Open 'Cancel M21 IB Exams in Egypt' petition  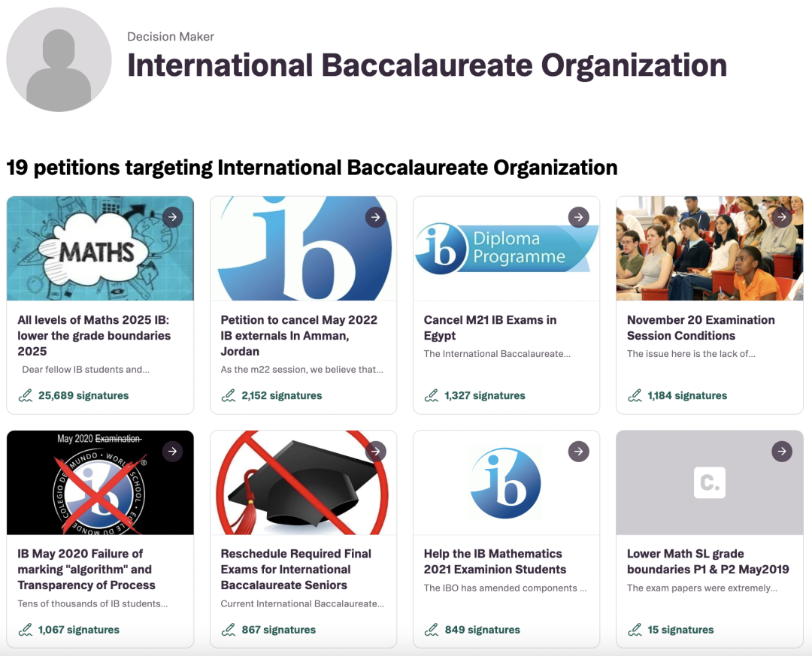[x=490, y=328]
